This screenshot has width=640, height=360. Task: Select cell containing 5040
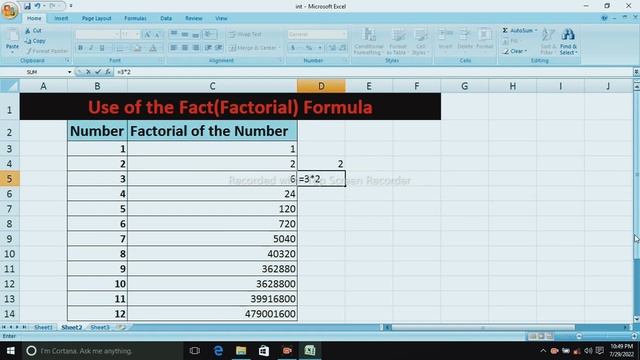tap(212, 239)
